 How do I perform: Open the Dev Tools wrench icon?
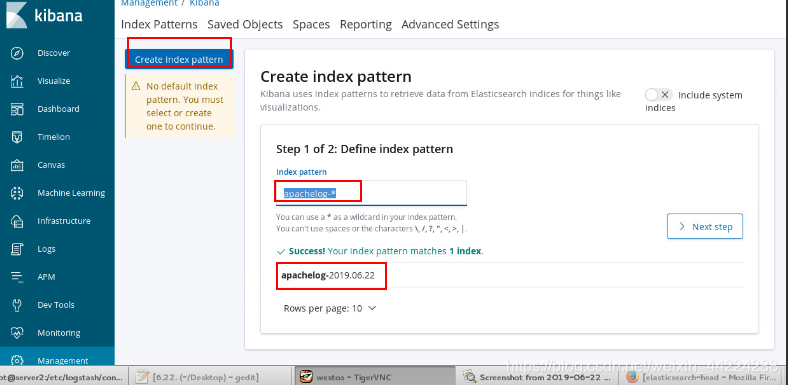[17, 305]
